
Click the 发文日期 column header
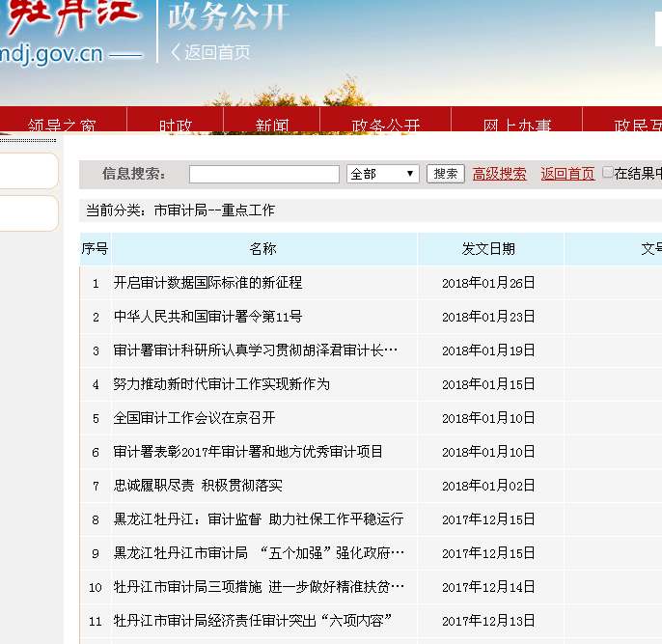pyautogui.click(x=488, y=249)
